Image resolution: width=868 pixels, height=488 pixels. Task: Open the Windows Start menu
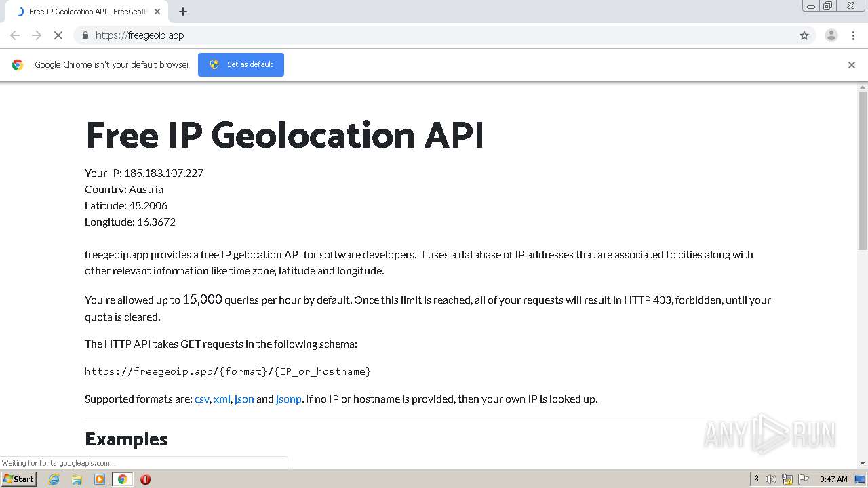[18, 479]
